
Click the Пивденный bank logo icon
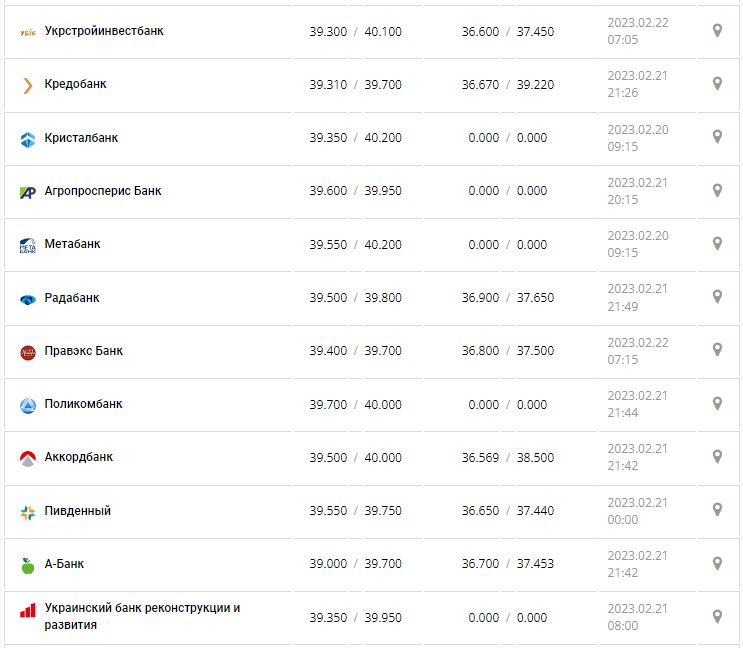(28, 512)
